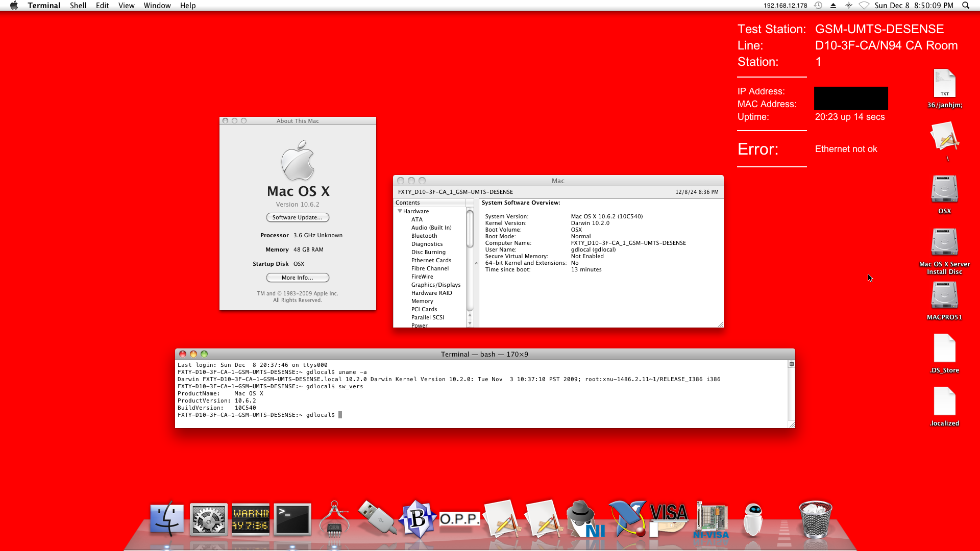
Task: Select ATA in profiler contents
Action: 417,219
